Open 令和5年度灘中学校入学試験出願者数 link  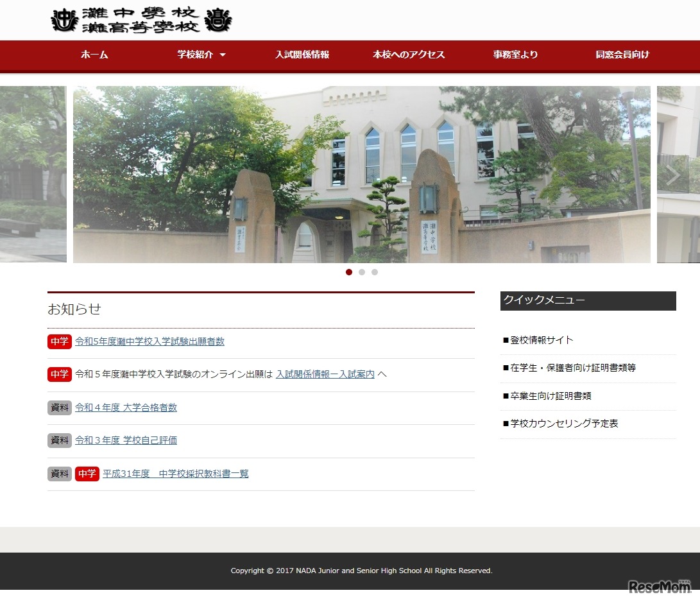coord(149,341)
